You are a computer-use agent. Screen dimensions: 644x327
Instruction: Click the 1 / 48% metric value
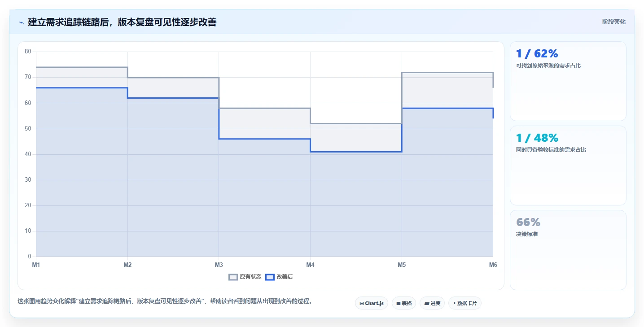(537, 138)
